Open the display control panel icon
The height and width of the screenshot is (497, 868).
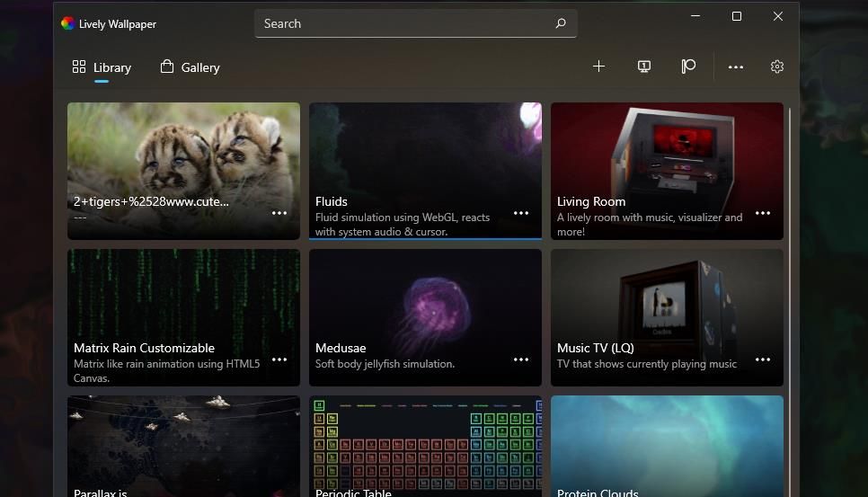pyautogui.click(x=644, y=67)
